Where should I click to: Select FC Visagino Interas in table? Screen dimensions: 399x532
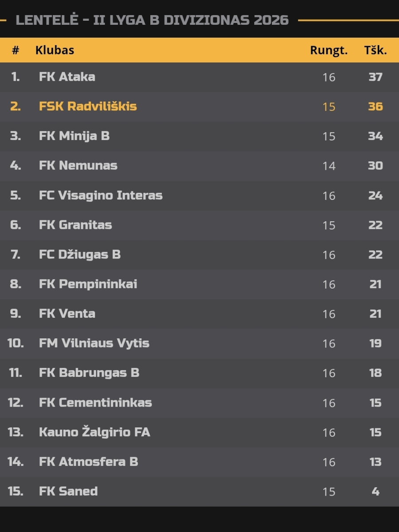click(x=101, y=196)
